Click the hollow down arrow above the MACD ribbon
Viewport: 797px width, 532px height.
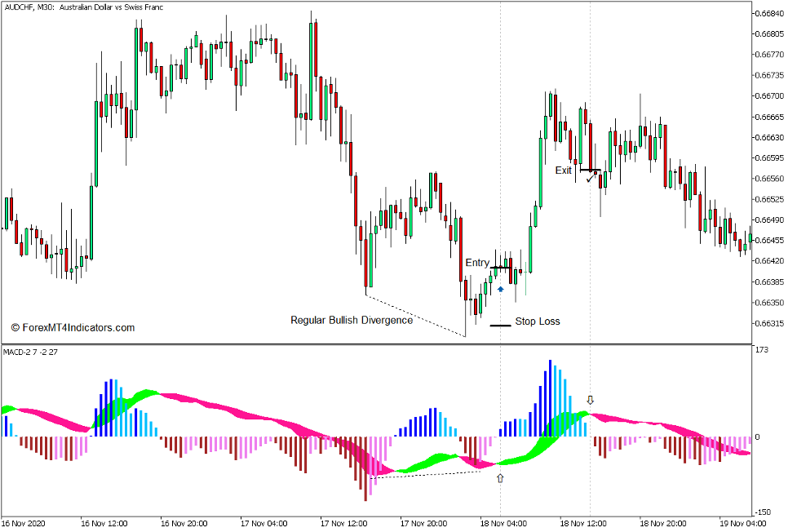[x=590, y=400]
